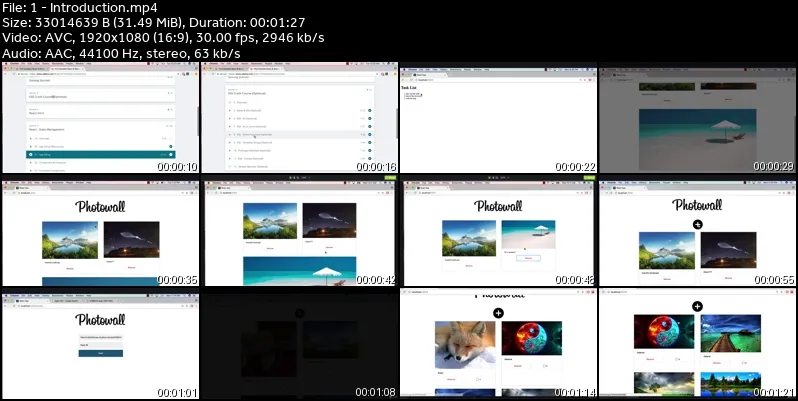Click the yin-yang photo in the 00:01:21 frame
The width and height of the screenshot is (798, 401).
[x=664, y=332]
